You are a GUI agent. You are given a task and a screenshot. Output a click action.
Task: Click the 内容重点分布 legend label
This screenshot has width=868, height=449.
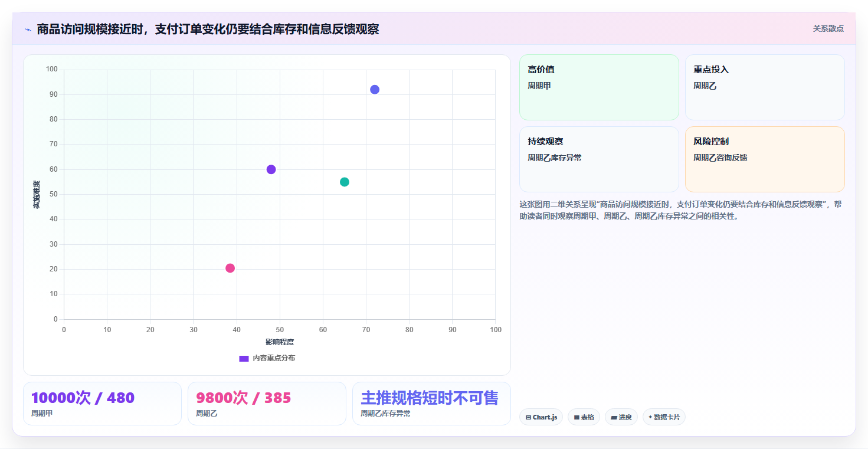point(274,358)
